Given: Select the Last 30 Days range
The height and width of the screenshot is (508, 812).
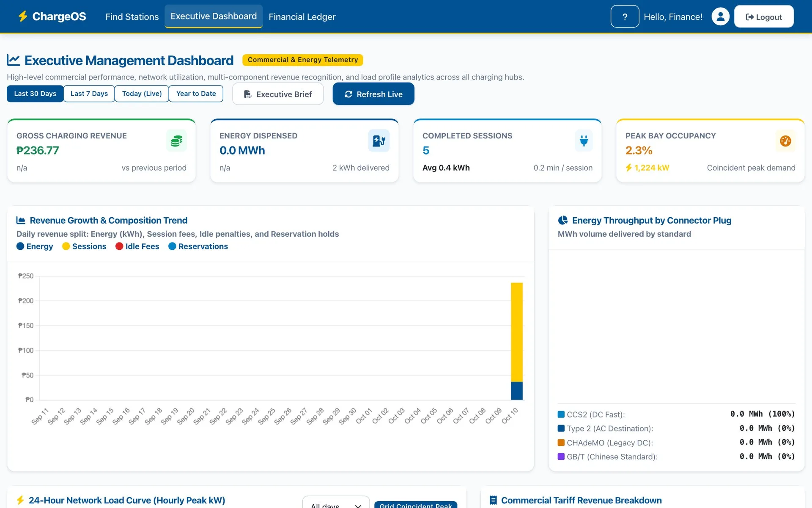Looking at the screenshot, I should [35, 94].
